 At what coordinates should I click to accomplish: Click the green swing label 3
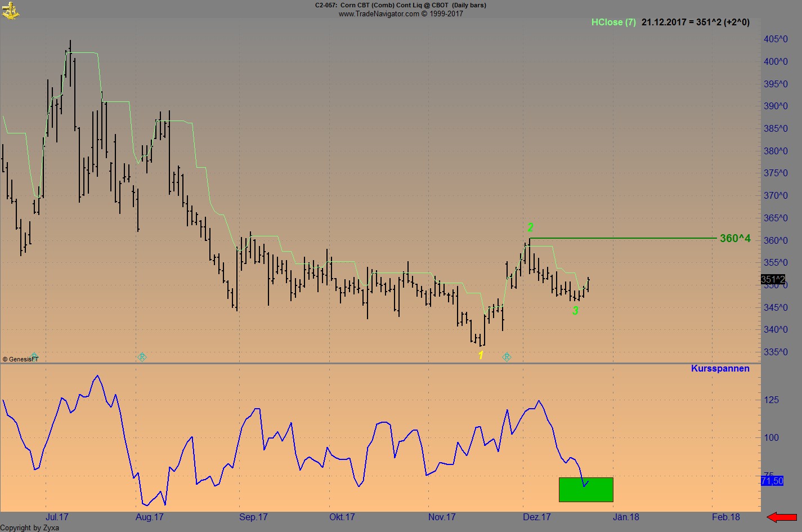575,310
